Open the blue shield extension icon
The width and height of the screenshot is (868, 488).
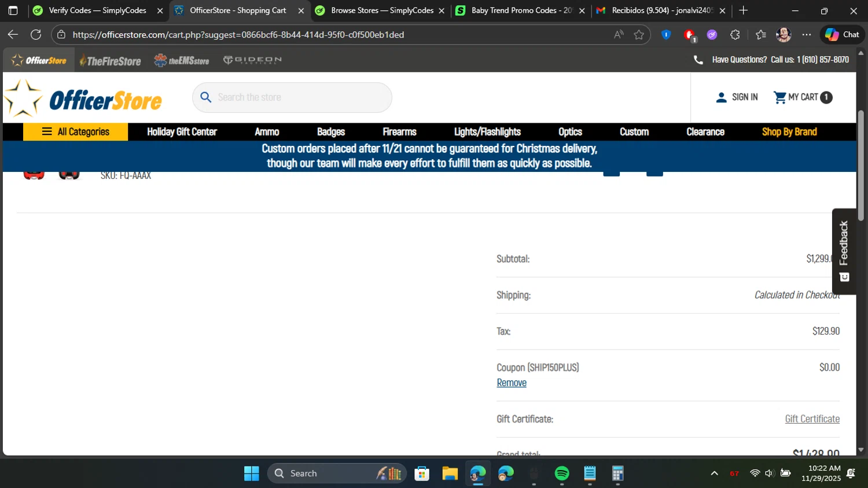[x=666, y=35]
